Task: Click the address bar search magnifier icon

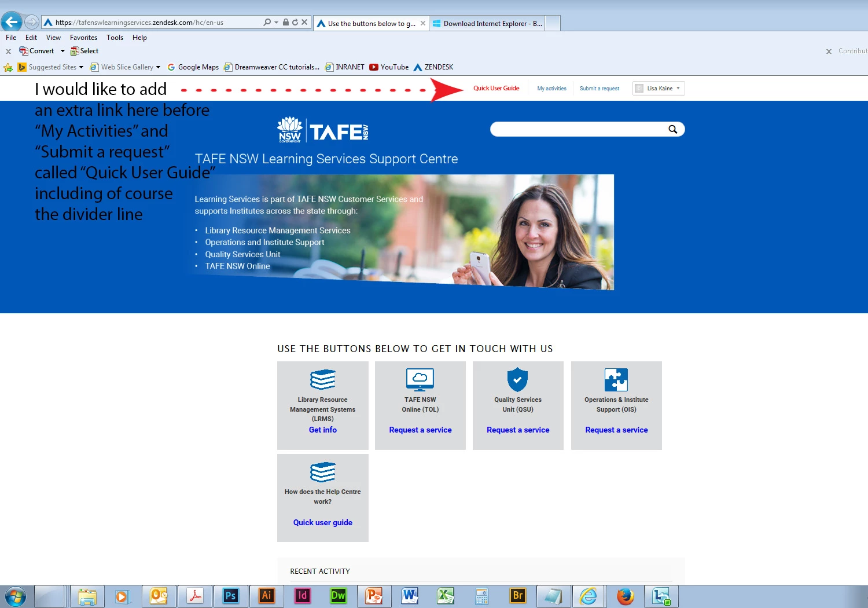Action: click(x=267, y=23)
